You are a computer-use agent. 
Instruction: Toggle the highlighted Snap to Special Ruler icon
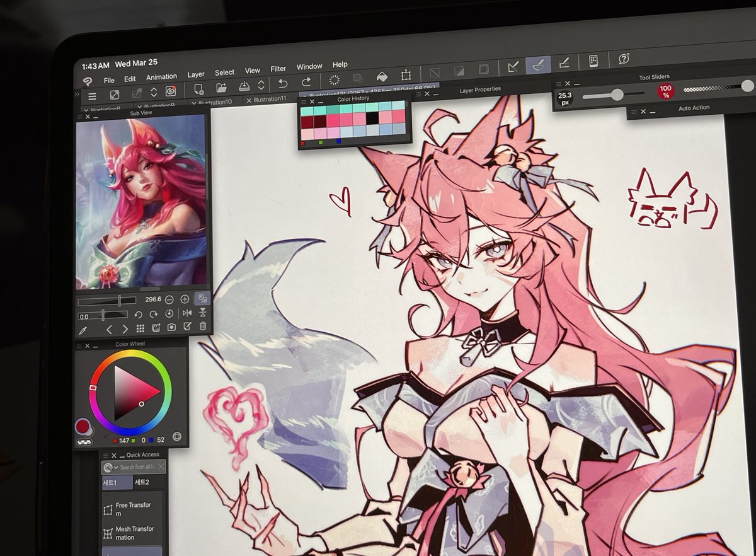539,64
